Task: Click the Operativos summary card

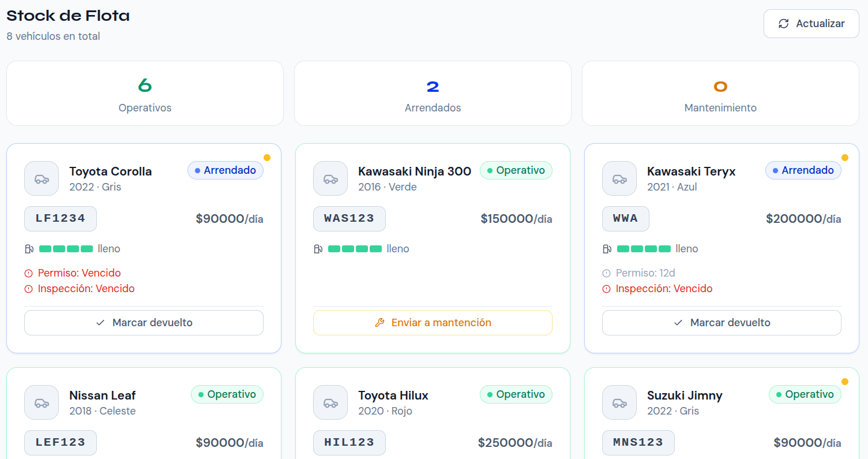Action: click(x=145, y=94)
